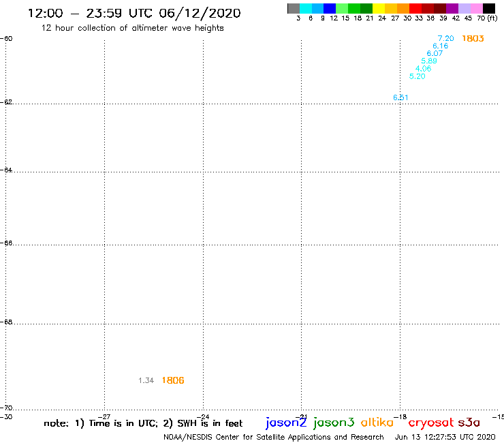
Task: Click the dark green swatch between 18 and 21
Action: (366, 8)
